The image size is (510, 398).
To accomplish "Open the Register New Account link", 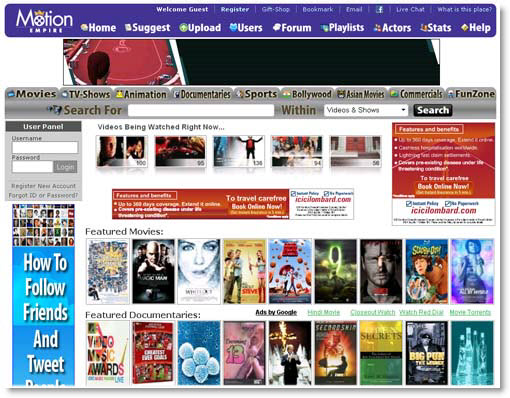I will tap(43, 186).
